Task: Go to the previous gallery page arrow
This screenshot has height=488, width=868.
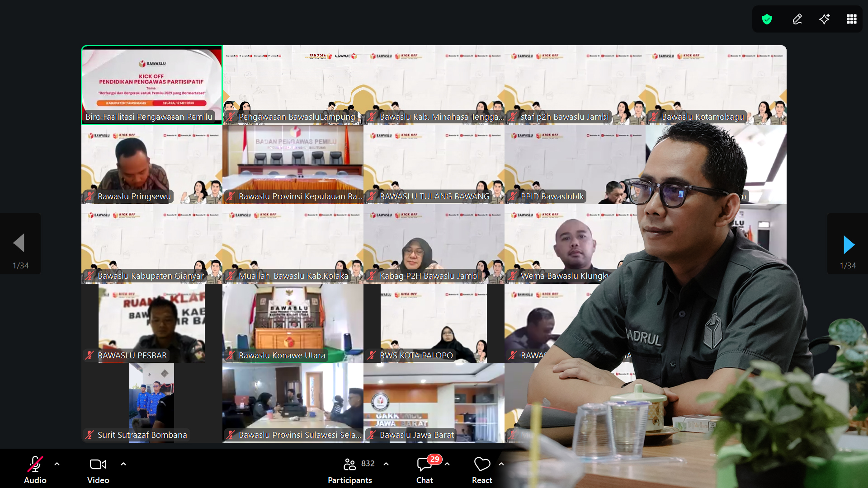Action: (19, 243)
